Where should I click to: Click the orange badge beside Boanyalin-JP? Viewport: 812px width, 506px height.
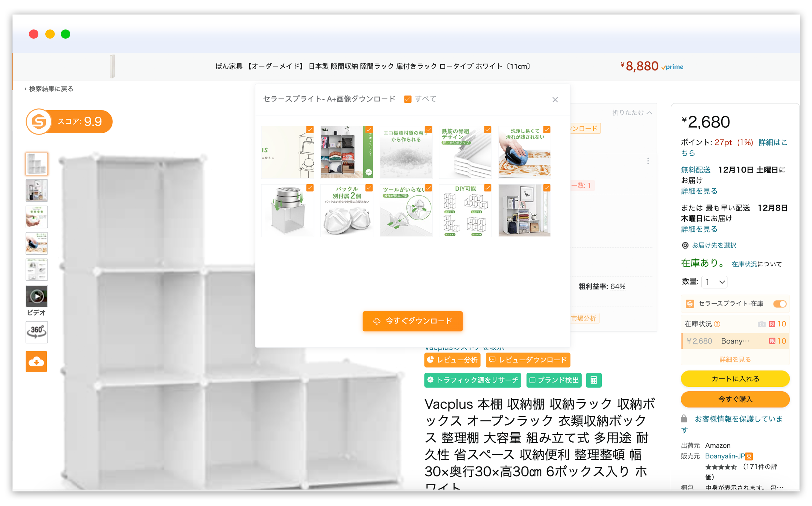coord(749,456)
